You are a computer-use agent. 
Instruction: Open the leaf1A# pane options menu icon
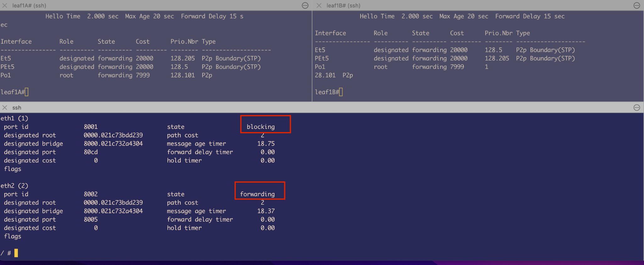305,5
